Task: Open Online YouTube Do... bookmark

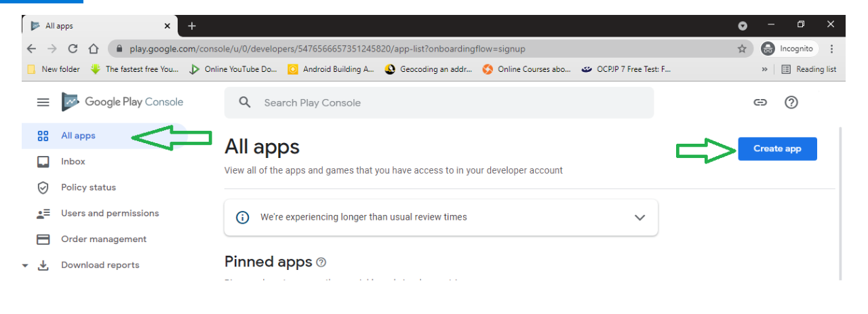Action: click(234, 69)
